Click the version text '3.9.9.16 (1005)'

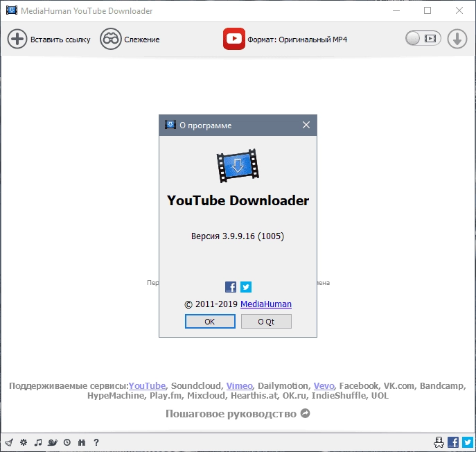253,236
